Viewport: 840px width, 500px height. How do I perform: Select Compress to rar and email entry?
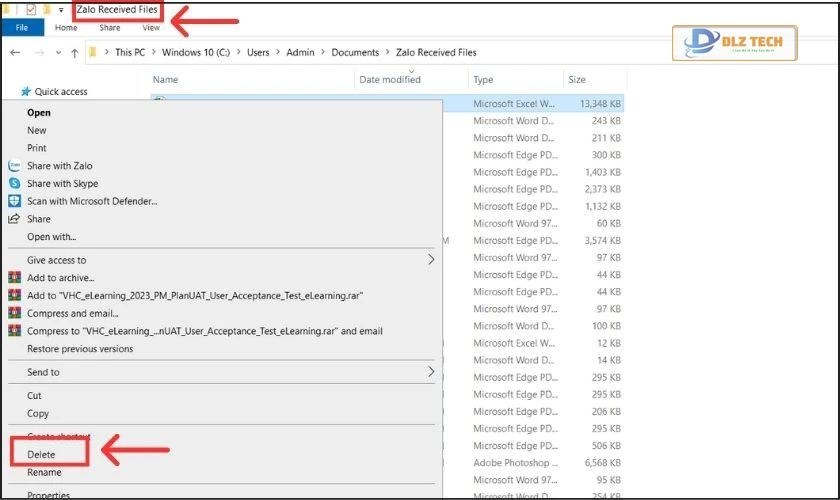point(205,331)
